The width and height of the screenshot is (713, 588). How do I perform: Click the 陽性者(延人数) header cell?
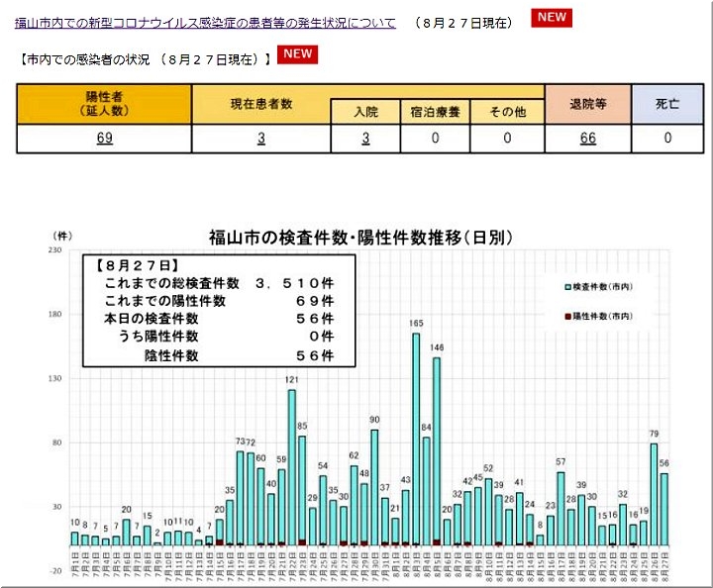[x=104, y=104]
